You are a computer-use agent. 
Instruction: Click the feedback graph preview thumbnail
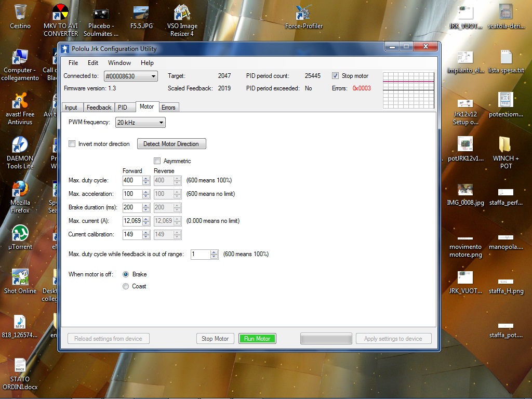(x=408, y=90)
